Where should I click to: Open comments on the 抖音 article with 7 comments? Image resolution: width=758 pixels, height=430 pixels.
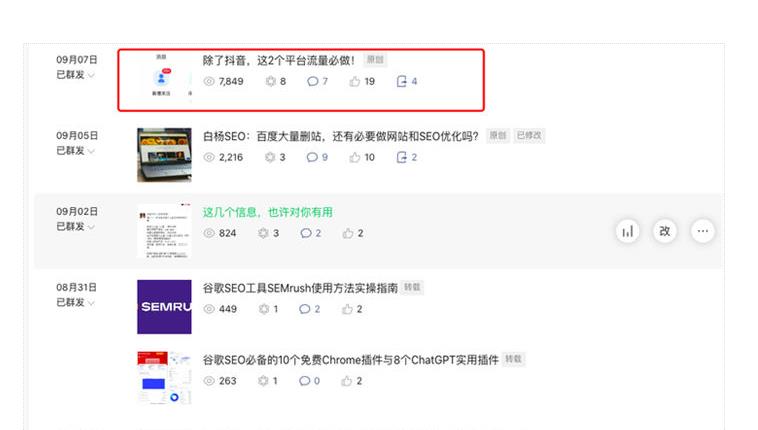coord(312,81)
